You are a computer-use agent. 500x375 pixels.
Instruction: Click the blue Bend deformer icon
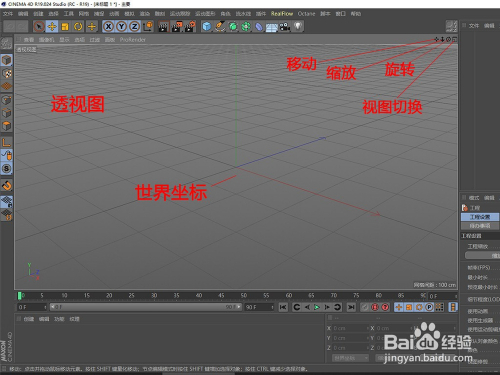[x=259, y=26]
